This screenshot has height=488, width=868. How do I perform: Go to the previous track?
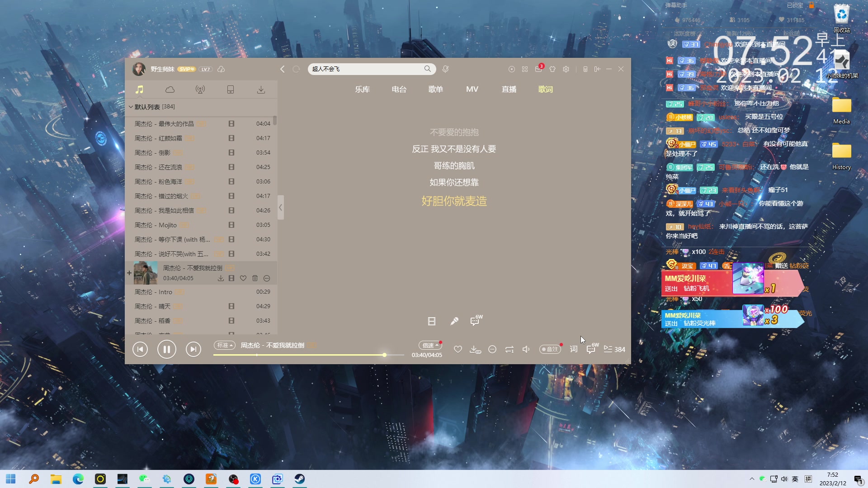(140, 349)
